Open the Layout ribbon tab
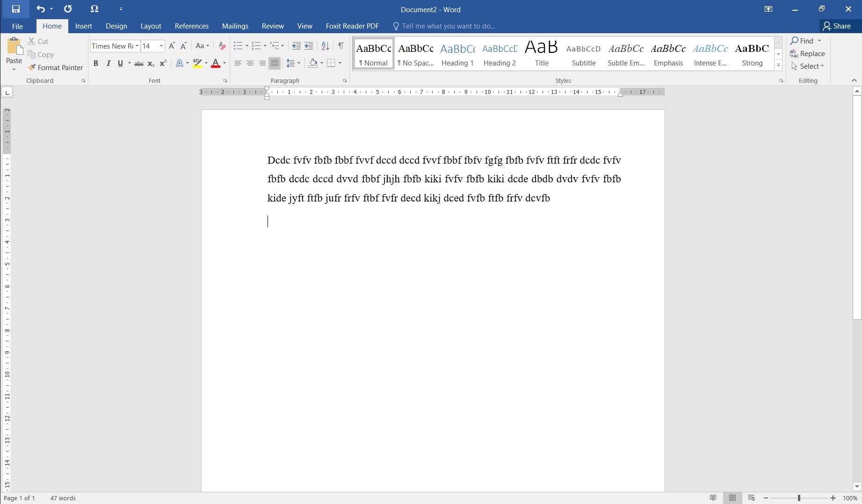 (x=151, y=26)
